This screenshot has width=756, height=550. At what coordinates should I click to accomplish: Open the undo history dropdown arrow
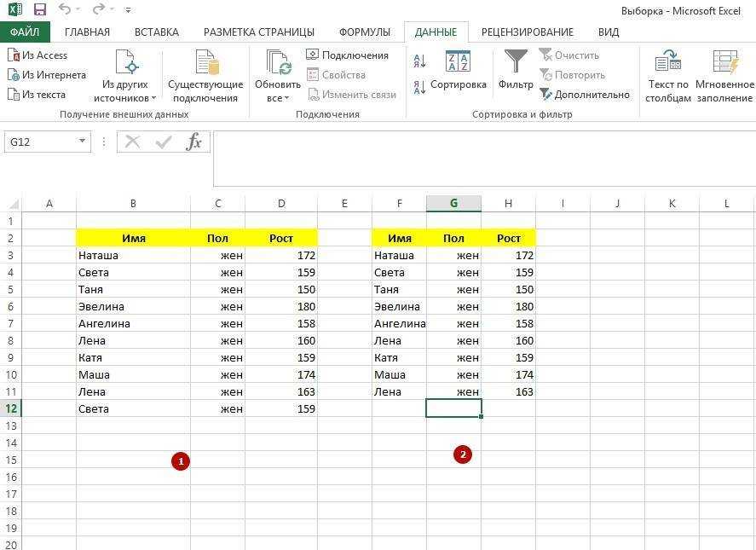click(x=78, y=9)
